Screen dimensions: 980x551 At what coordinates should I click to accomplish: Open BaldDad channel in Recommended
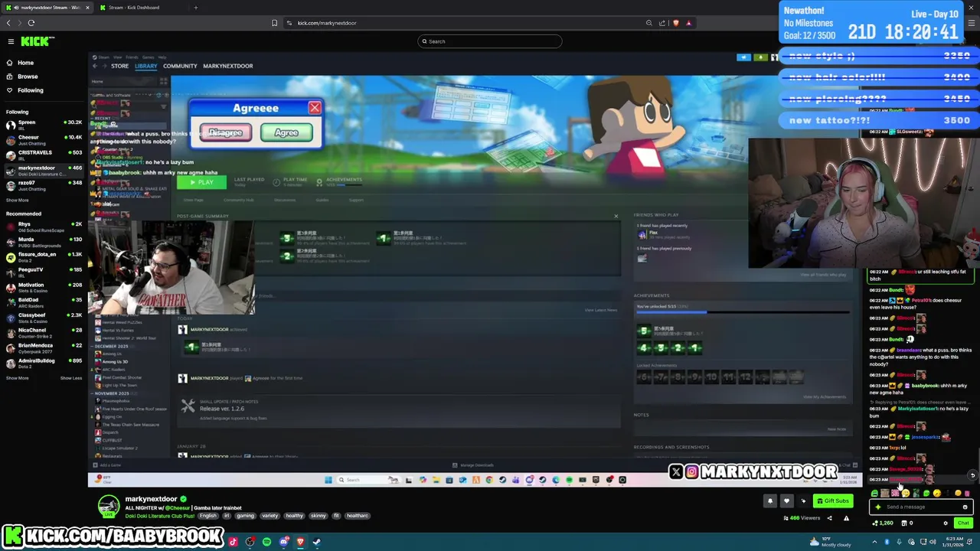pos(44,303)
